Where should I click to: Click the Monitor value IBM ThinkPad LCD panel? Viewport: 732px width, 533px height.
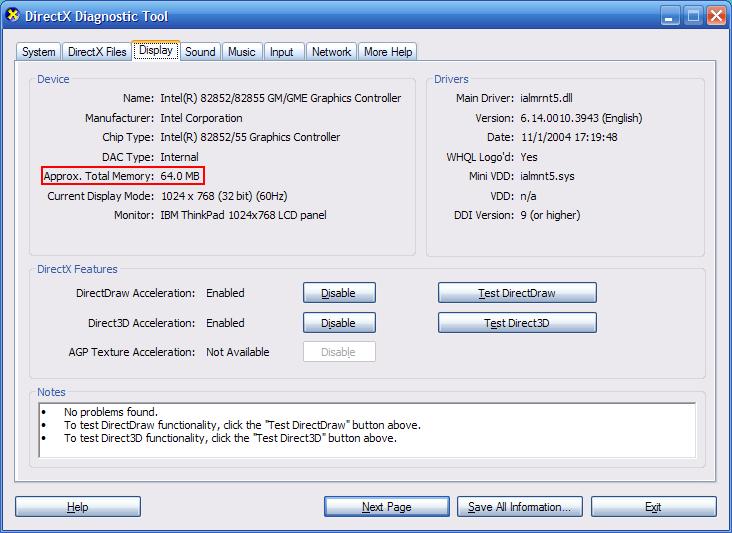click(243, 215)
